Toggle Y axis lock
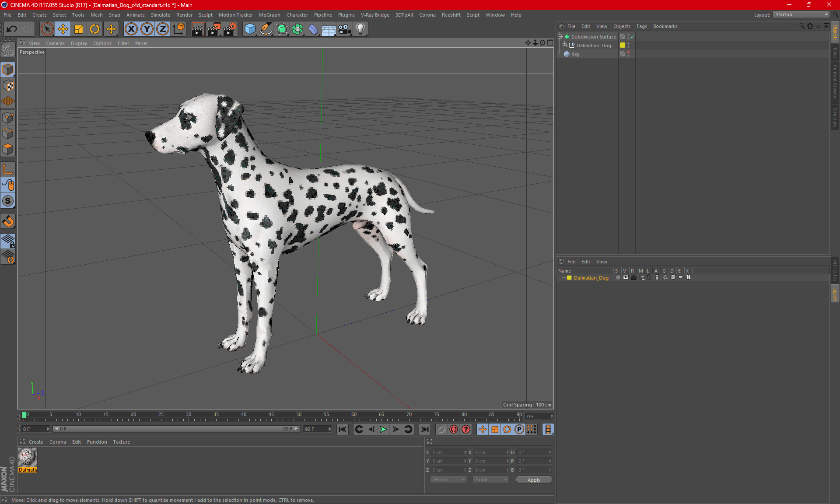 coord(147,29)
